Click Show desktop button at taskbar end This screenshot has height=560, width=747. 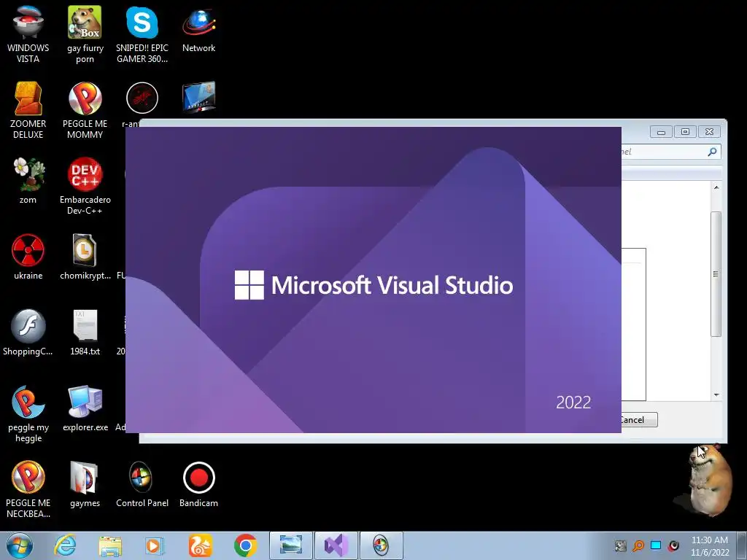pos(742,545)
